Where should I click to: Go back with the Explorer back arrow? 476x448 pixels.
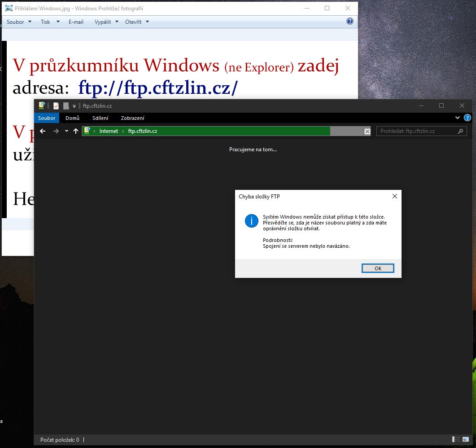43,131
